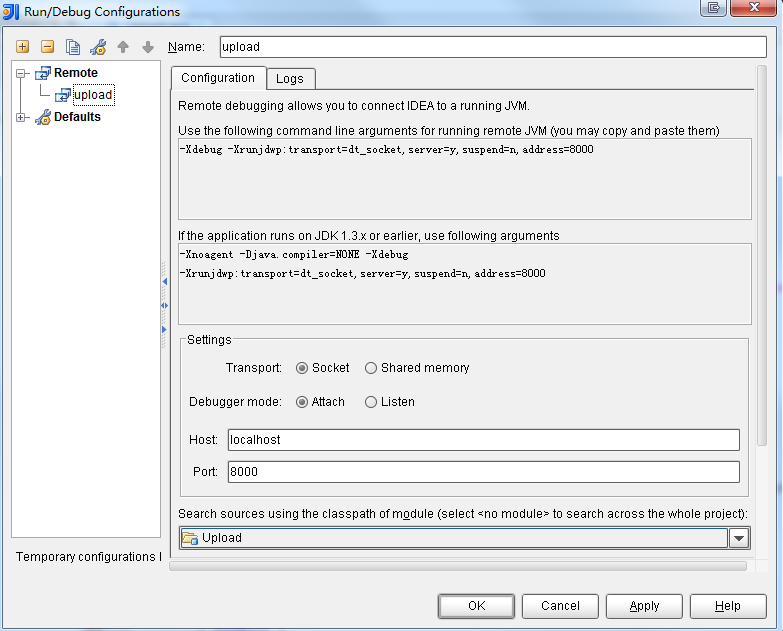Click the OK button
Screen dimensions: 783x631
[476, 606]
